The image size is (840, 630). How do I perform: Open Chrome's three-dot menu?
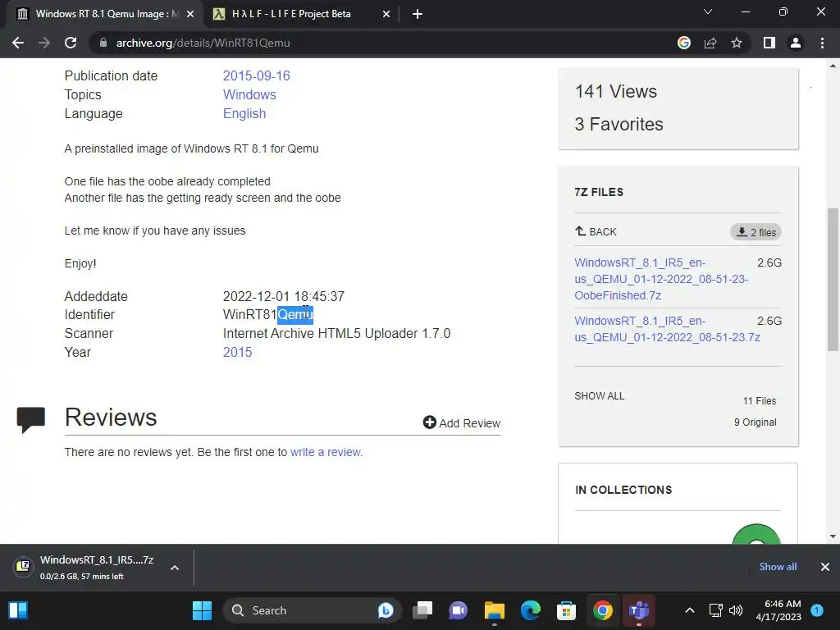[x=822, y=43]
